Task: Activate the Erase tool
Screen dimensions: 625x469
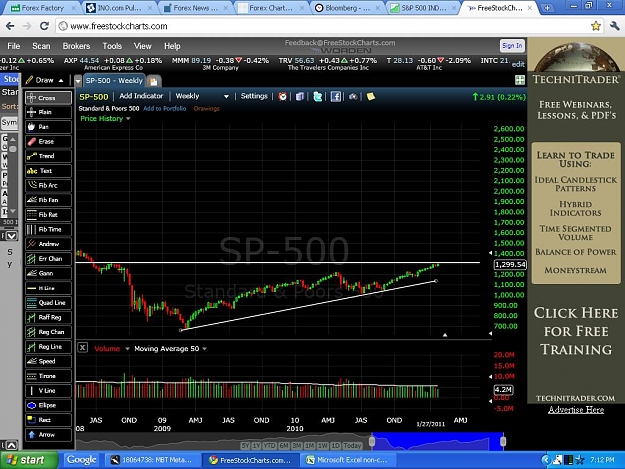Action: pyautogui.click(x=48, y=141)
